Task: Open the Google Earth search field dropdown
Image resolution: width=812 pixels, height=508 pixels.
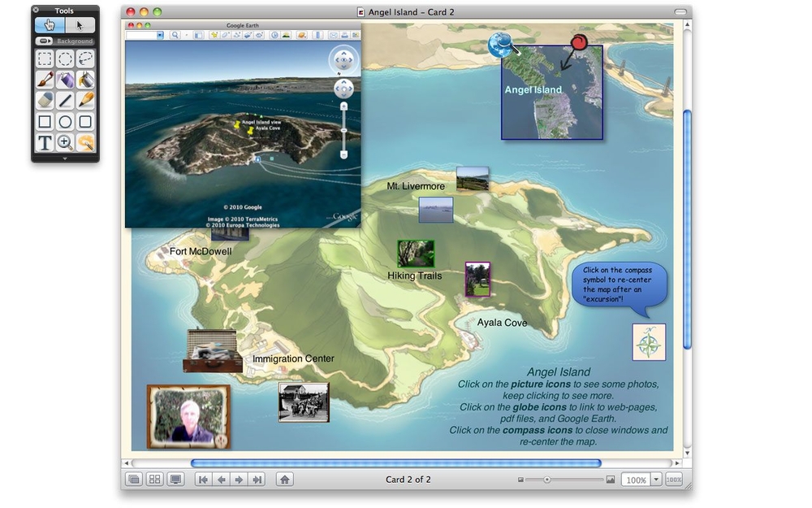Action: 160,35
